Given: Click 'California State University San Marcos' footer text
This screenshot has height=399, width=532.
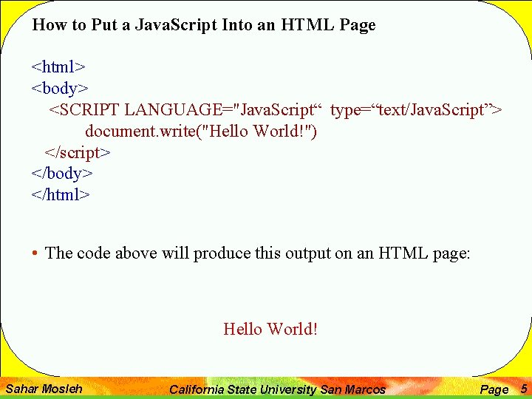Looking at the screenshot, I should 277,389.
